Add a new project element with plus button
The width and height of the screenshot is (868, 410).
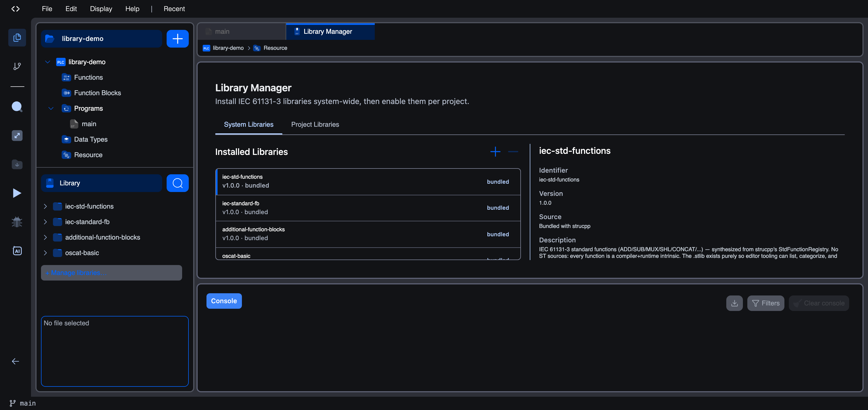click(178, 39)
